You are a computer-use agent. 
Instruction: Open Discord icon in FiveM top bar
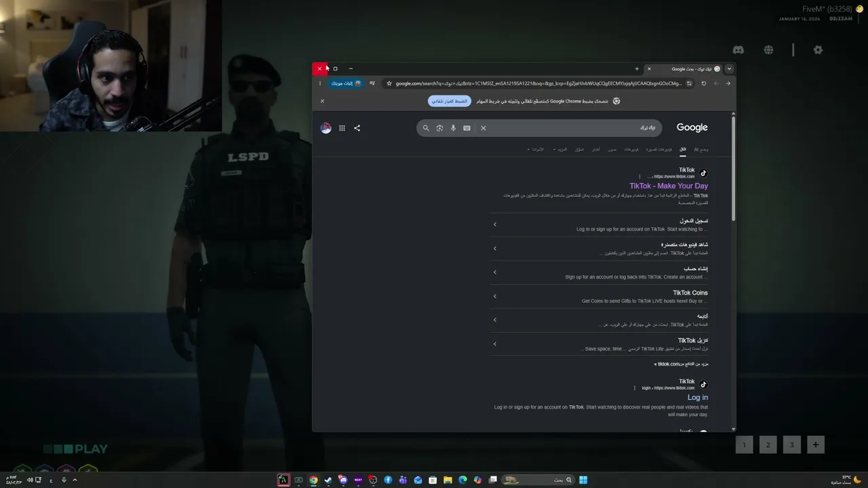738,50
